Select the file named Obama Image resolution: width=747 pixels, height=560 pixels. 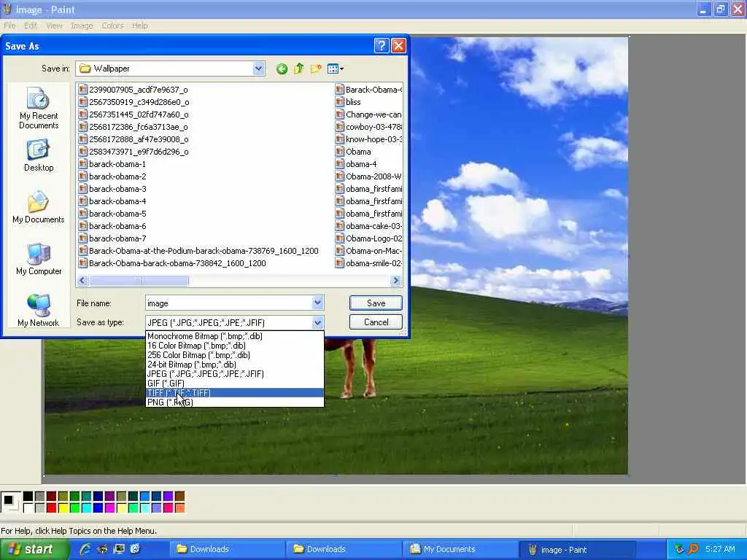(x=353, y=152)
